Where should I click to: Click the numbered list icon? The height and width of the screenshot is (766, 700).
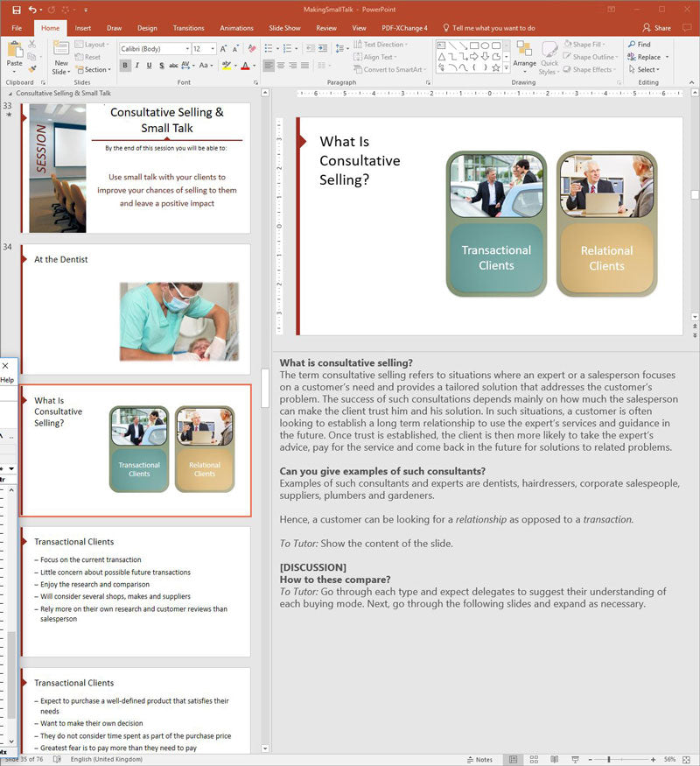[x=288, y=48]
